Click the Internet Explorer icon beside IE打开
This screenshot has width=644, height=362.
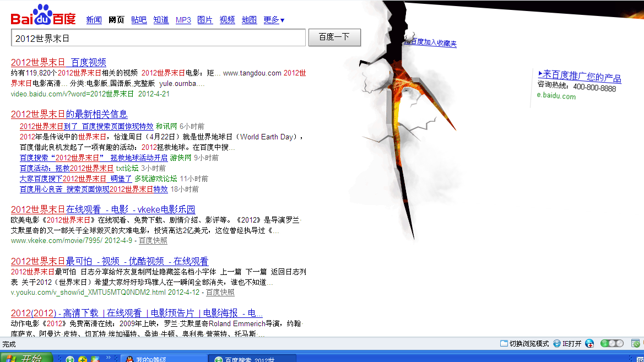(x=557, y=343)
